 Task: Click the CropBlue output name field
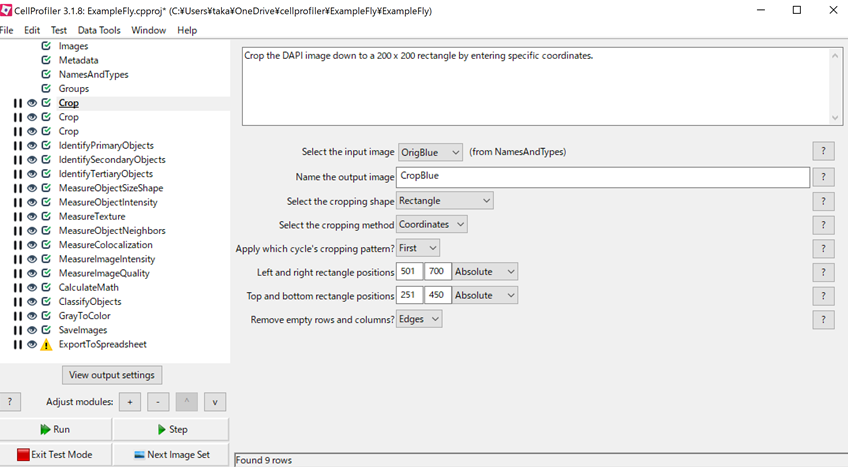[x=603, y=177]
